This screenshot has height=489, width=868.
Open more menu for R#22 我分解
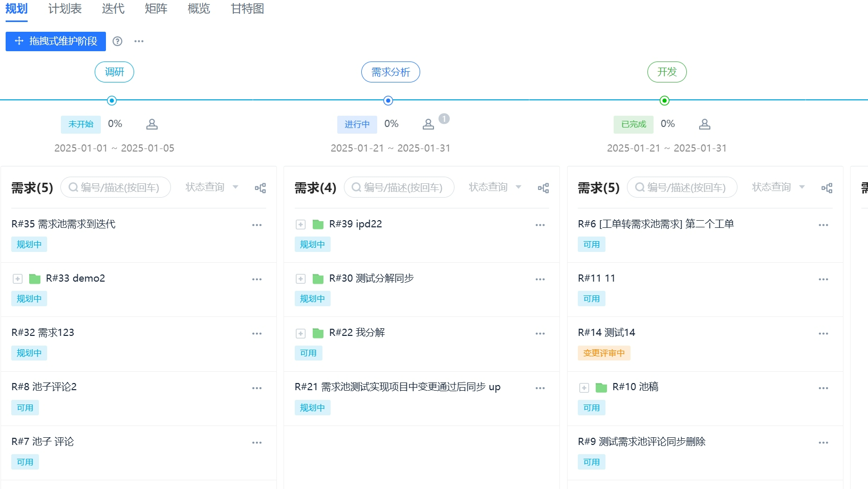tap(540, 333)
